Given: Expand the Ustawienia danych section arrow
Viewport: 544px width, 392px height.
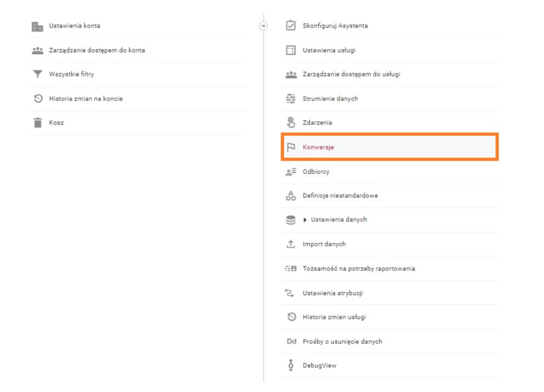Looking at the screenshot, I should pos(304,219).
